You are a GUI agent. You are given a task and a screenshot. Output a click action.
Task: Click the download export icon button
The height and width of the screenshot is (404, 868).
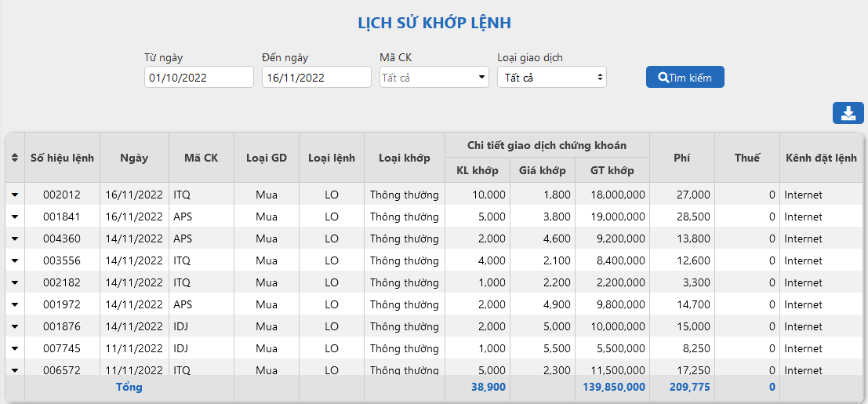coord(848,113)
